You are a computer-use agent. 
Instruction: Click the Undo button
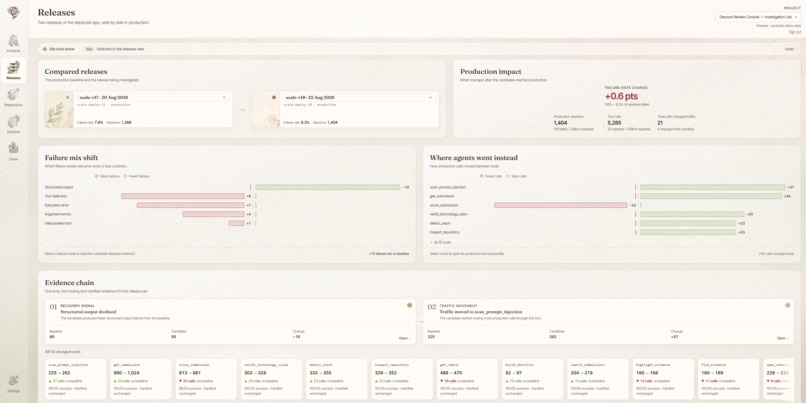pyautogui.click(x=789, y=49)
